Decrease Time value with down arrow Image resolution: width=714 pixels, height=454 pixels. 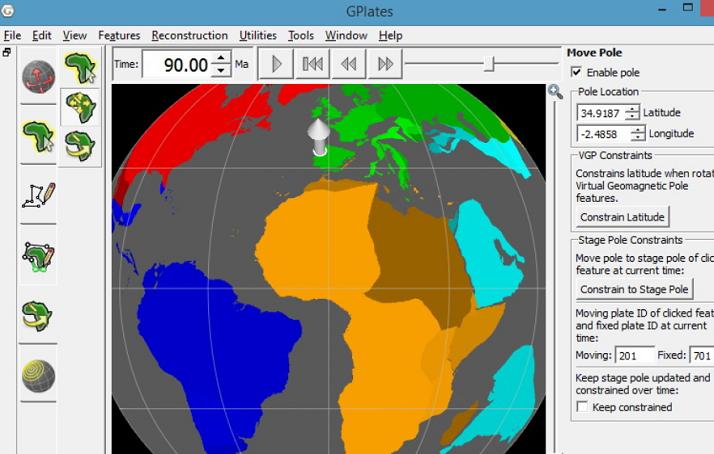(221, 70)
